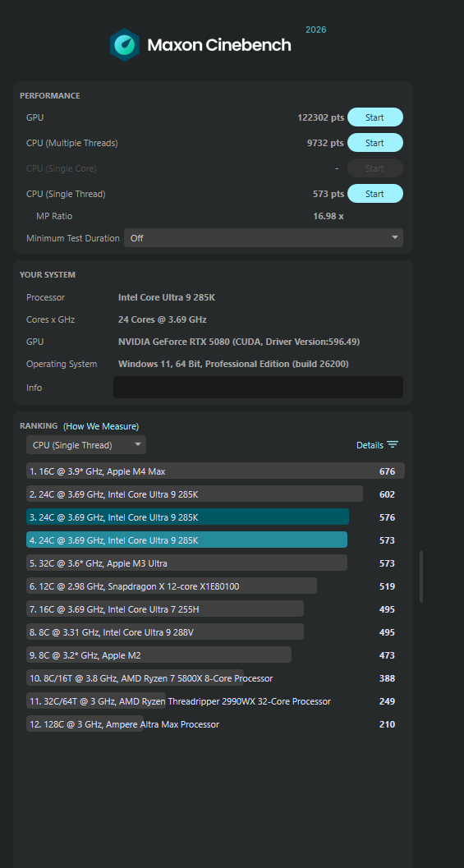This screenshot has width=464, height=868.
Task: Select the Ampere Altra Max Processor entry
Action: point(215,724)
